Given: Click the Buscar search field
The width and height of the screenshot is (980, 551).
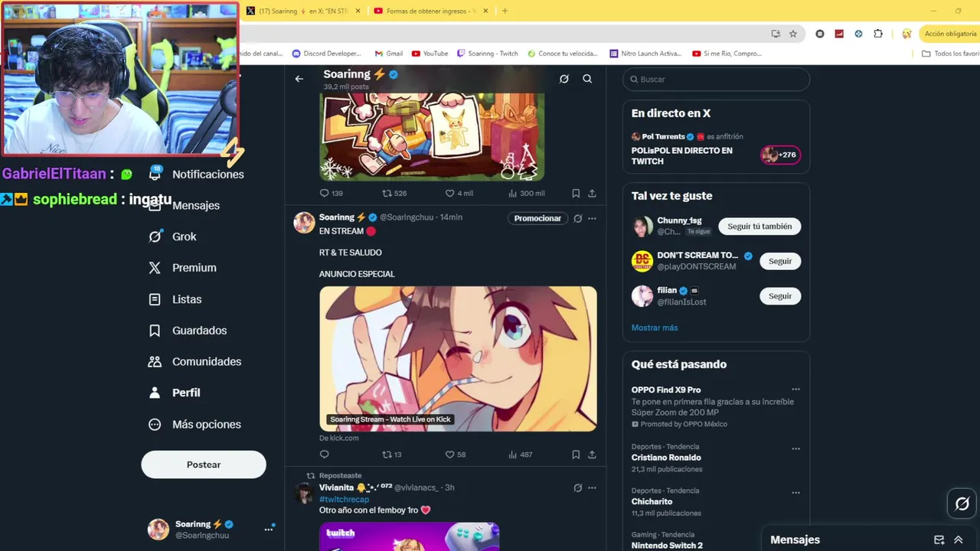Looking at the screenshot, I should 716,79.
